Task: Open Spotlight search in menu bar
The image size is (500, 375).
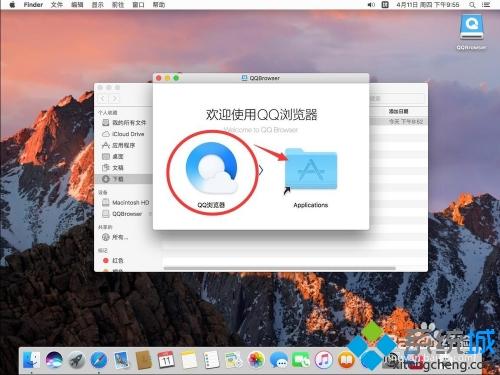Action: point(472,5)
